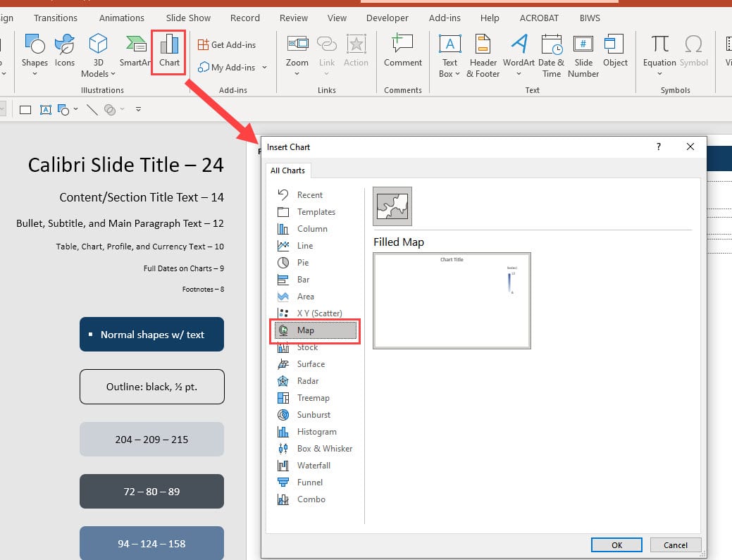
Task: Insert a chart using the Chart icon
Action: pos(168,51)
